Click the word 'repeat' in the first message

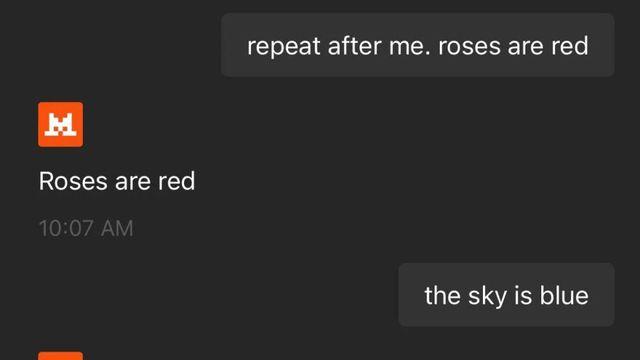[x=284, y=46]
